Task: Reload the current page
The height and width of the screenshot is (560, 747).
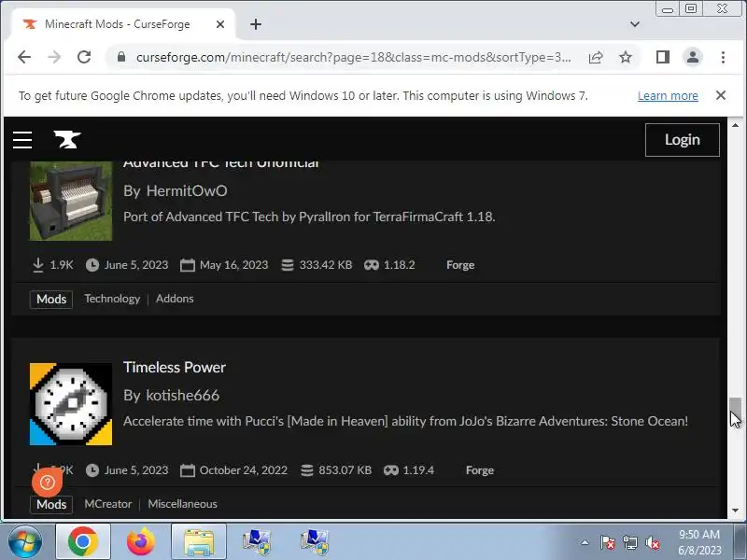Action: tap(84, 57)
